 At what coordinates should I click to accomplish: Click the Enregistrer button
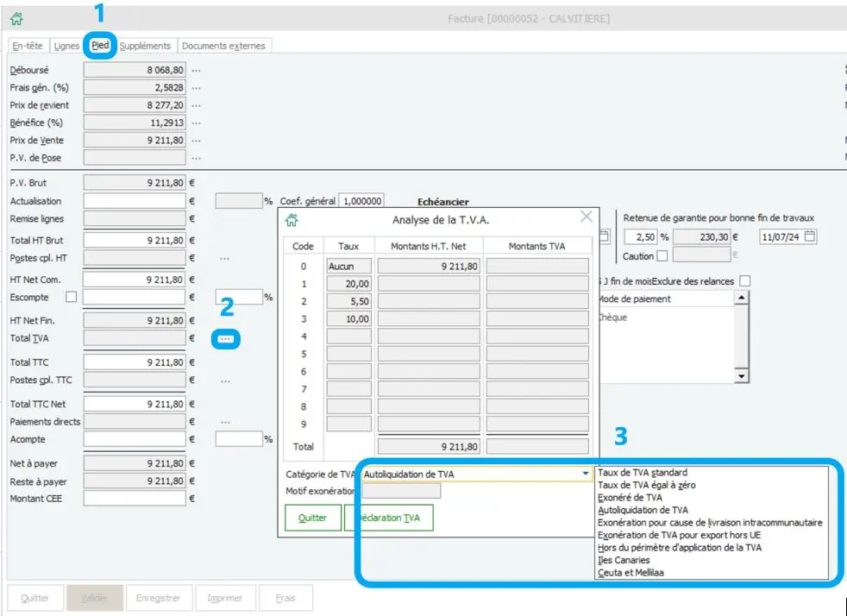(159, 598)
